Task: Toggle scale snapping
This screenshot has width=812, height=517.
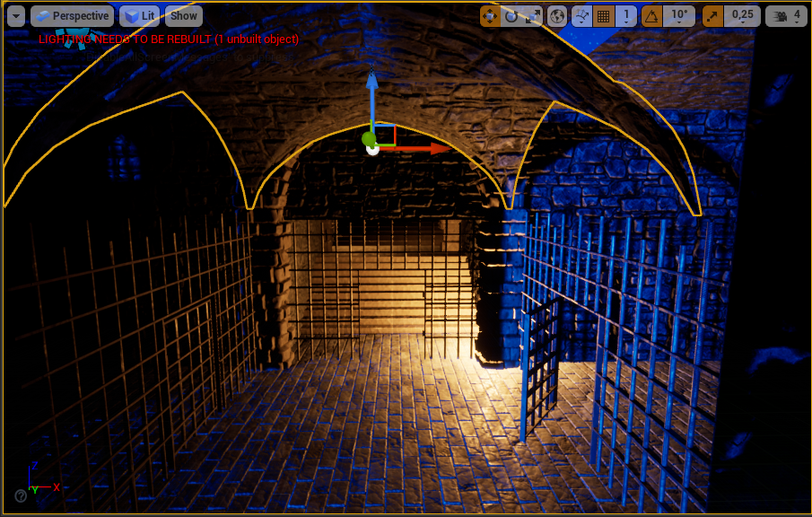Action: pyautogui.click(x=712, y=16)
